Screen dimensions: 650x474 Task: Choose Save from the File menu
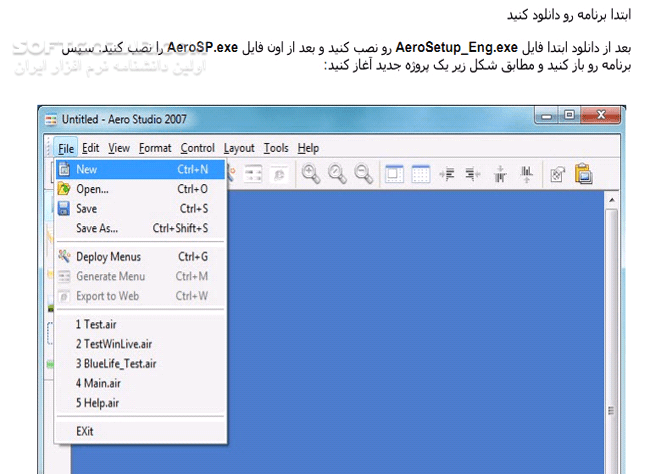(141, 209)
